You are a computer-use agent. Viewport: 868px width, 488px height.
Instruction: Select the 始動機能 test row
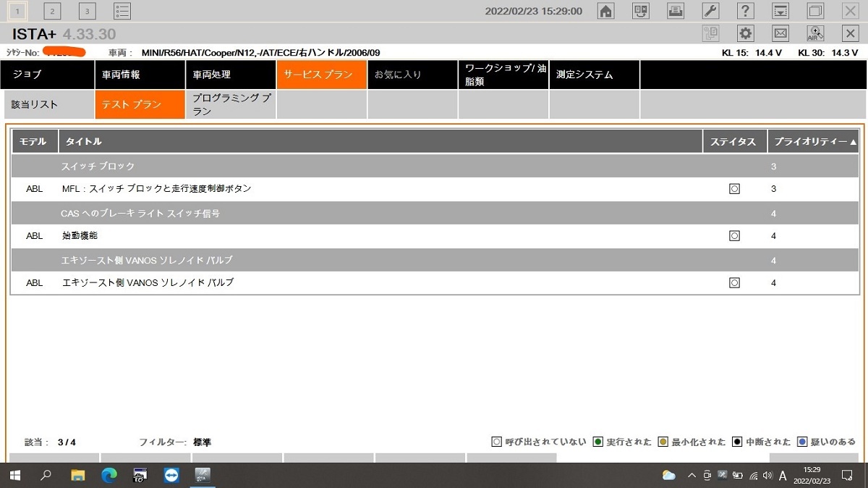(435, 236)
